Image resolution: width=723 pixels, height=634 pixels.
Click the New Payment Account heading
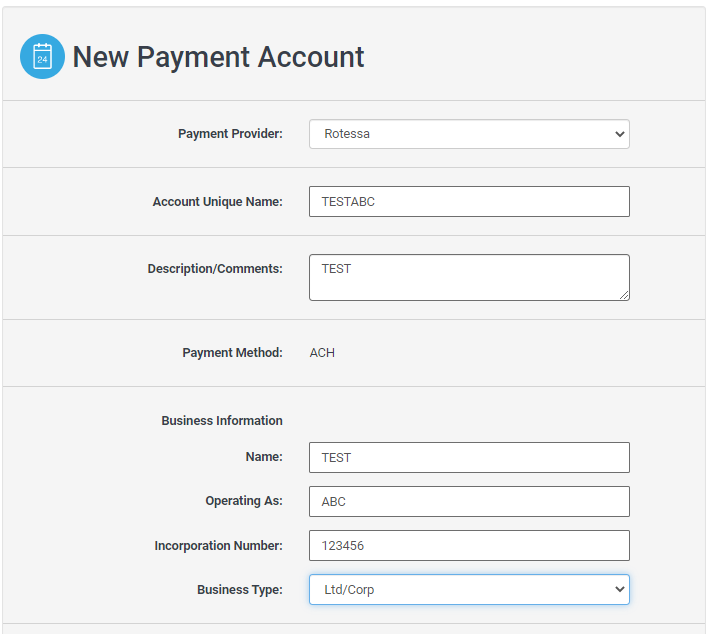pos(218,57)
